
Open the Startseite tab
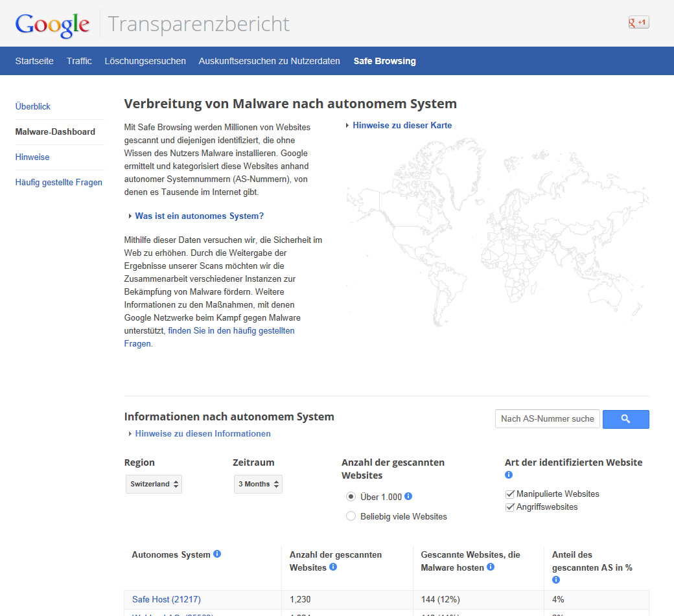coord(34,61)
